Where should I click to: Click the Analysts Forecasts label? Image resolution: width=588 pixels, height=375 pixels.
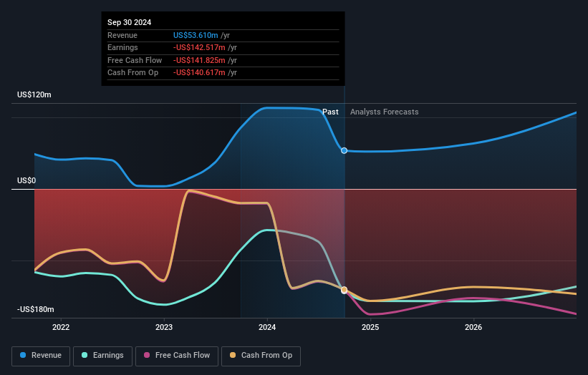385,112
